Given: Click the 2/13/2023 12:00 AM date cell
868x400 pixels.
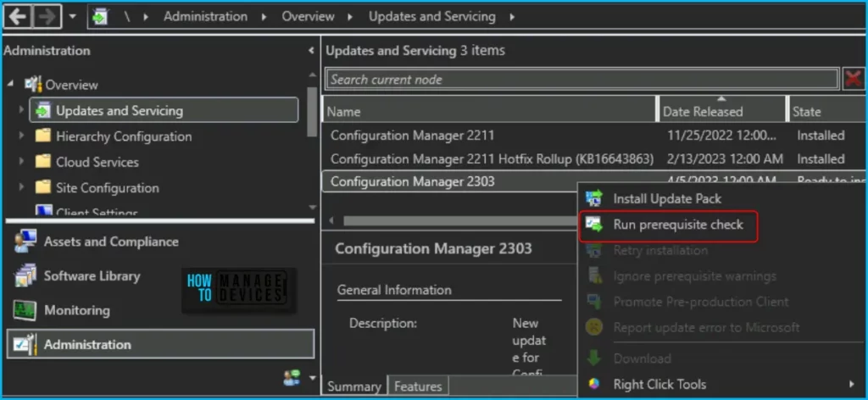Looking at the screenshot, I should [x=726, y=158].
